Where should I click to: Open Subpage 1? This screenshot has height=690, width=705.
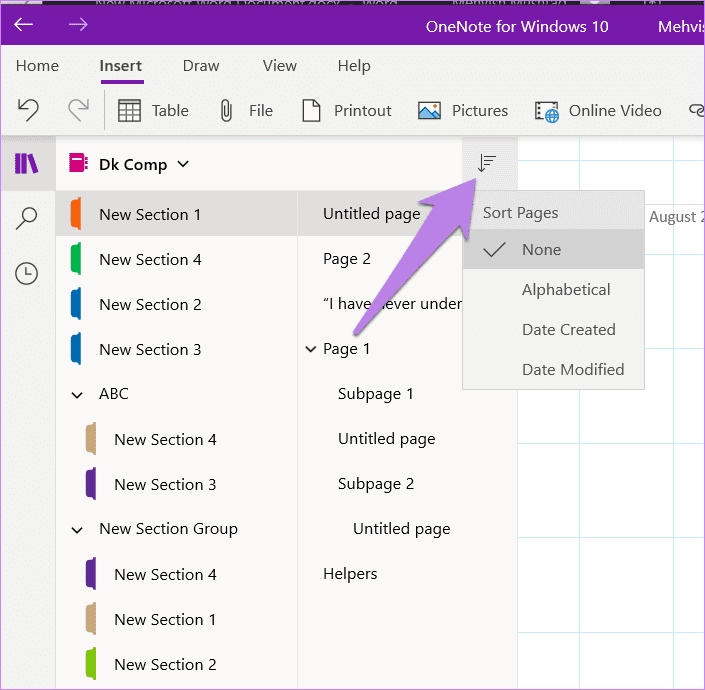pyautogui.click(x=375, y=394)
